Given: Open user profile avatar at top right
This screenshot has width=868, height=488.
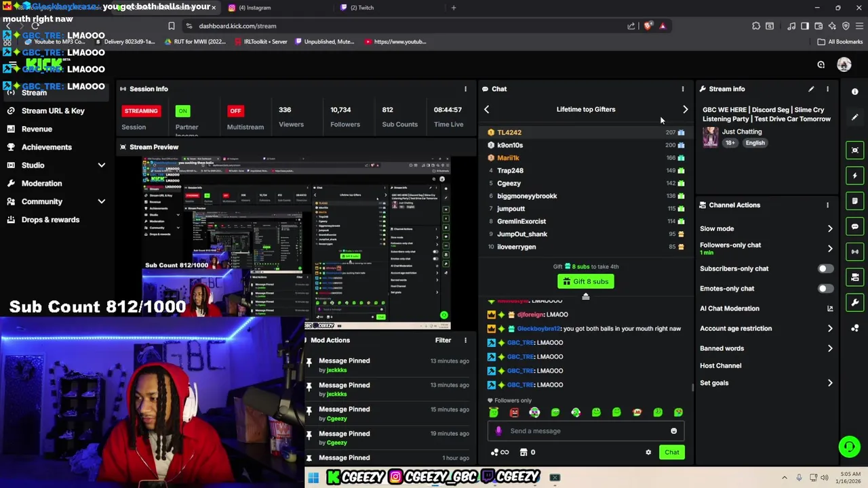Looking at the screenshot, I should pyautogui.click(x=844, y=64).
